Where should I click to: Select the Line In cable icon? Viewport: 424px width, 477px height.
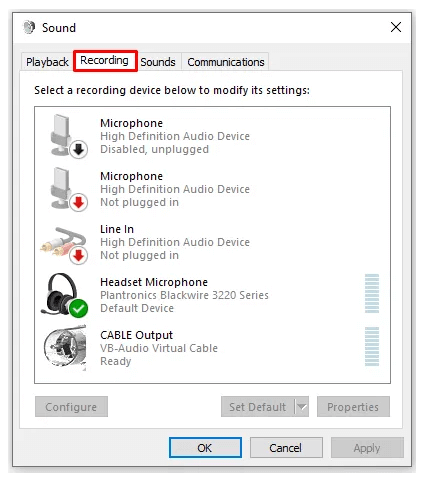coord(64,244)
